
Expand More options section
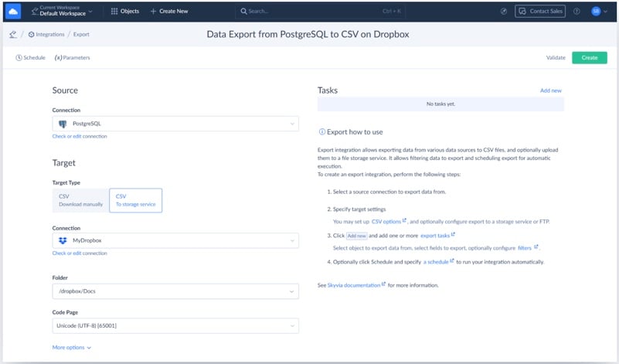[x=71, y=348]
